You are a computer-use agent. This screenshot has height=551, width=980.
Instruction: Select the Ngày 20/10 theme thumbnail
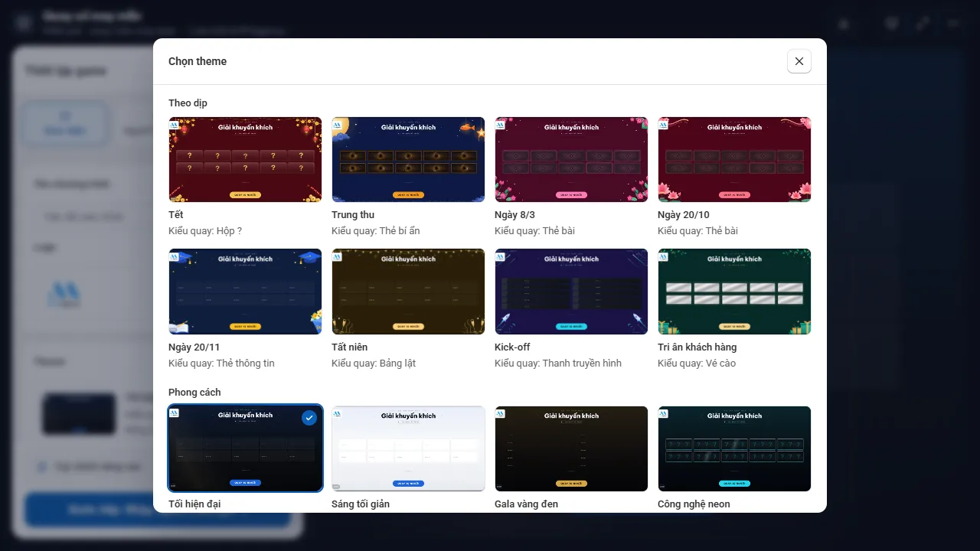[x=734, y=159]
